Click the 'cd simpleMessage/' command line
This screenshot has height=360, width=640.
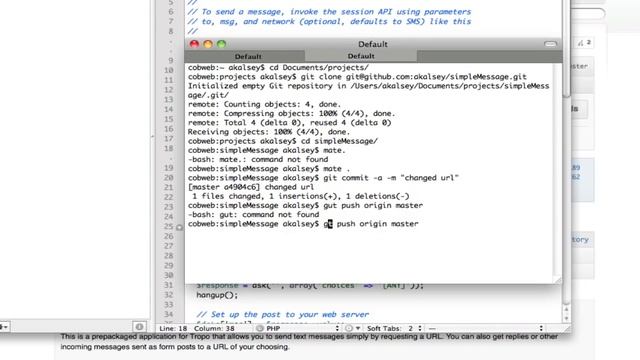coord(282,141)
